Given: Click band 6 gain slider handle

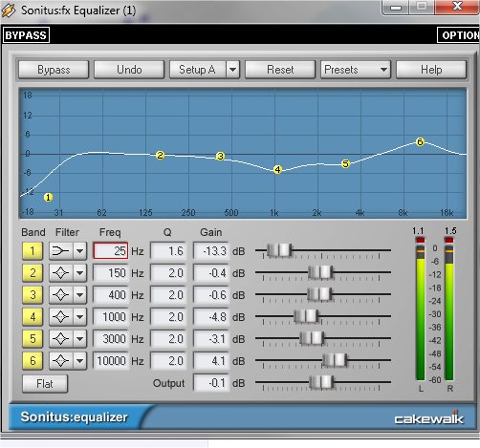Looking at the screenshot, I should [x=335, y=360].
